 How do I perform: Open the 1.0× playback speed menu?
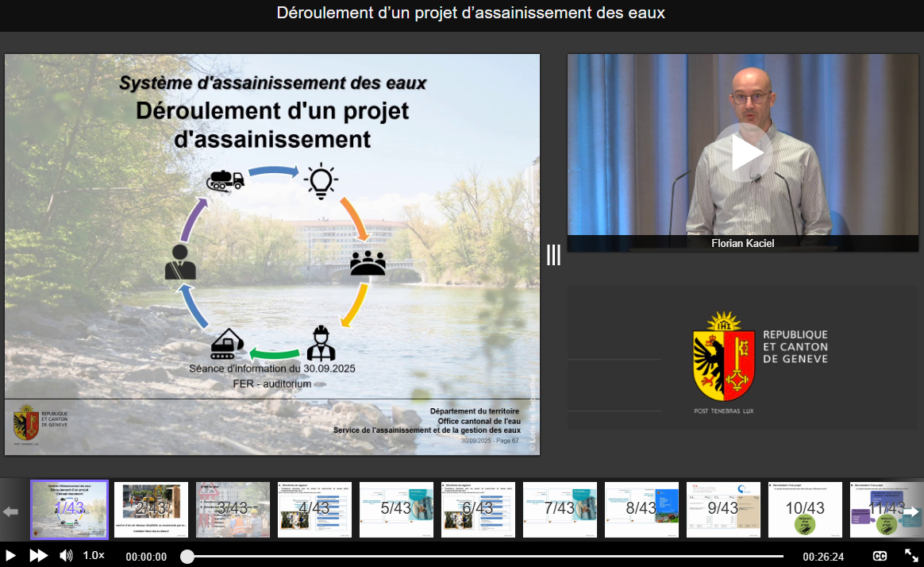click(x=94, y=556)
